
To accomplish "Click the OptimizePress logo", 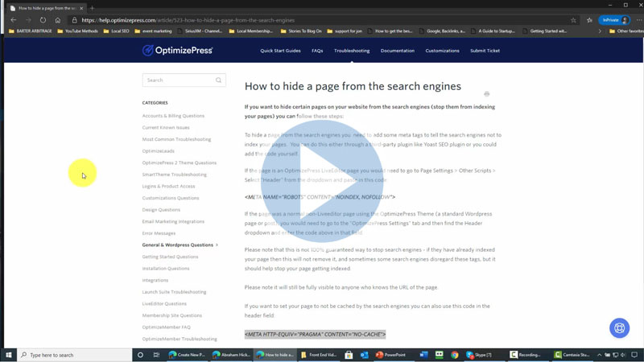I will (177, 50).
